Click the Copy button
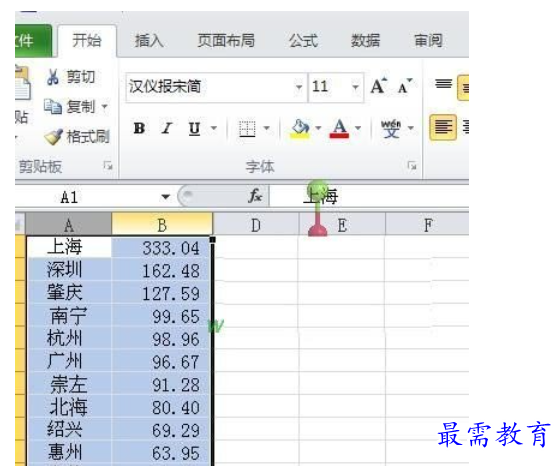This screenshot has height=466, width=559. point(75,107)
